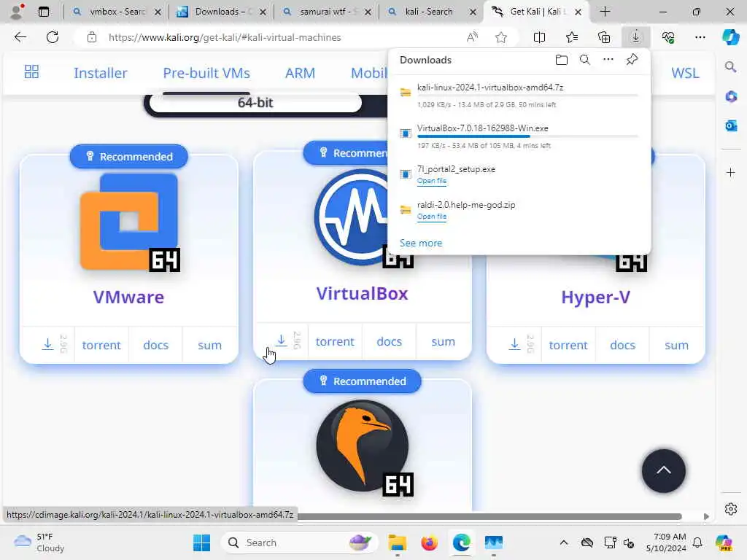This screenshot has height=560, width=747.
Task: Switch to the vmbox Search tab
Action: [x=117, y=12]
